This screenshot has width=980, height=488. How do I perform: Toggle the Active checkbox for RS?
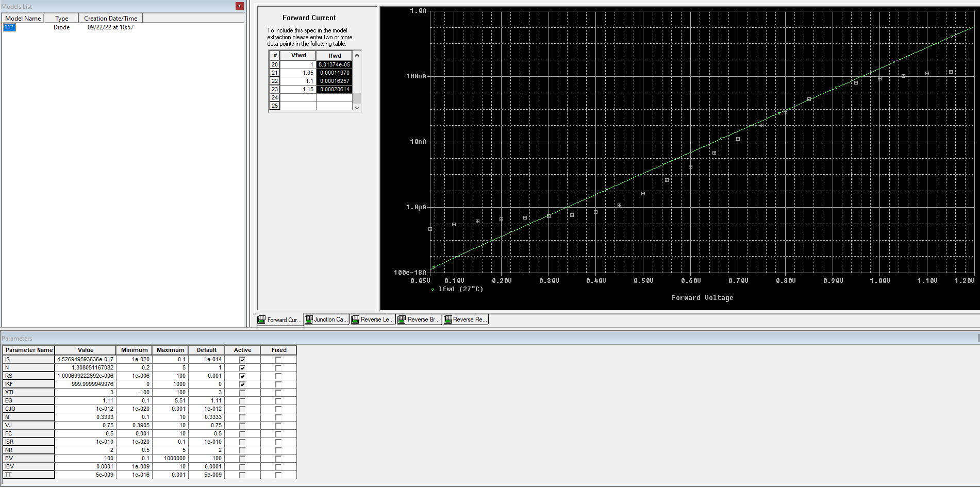click(x=242, y=376)
